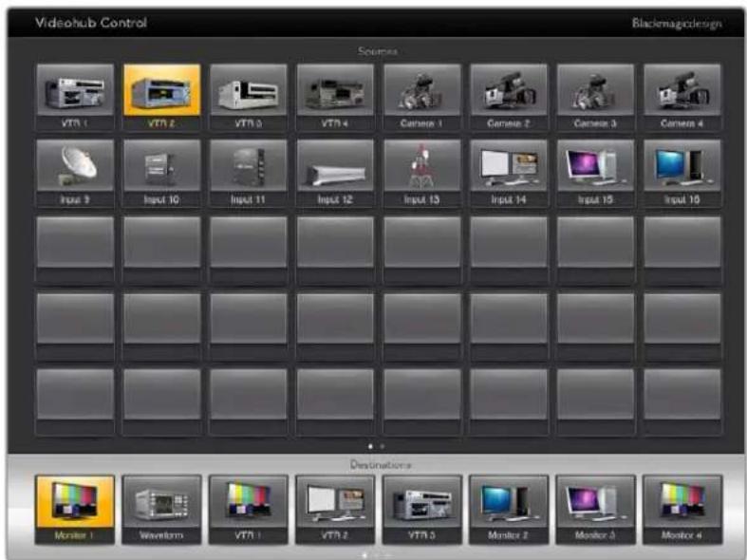Tap the first destinations page dot

pyautogui.click(x=365, y=554)
